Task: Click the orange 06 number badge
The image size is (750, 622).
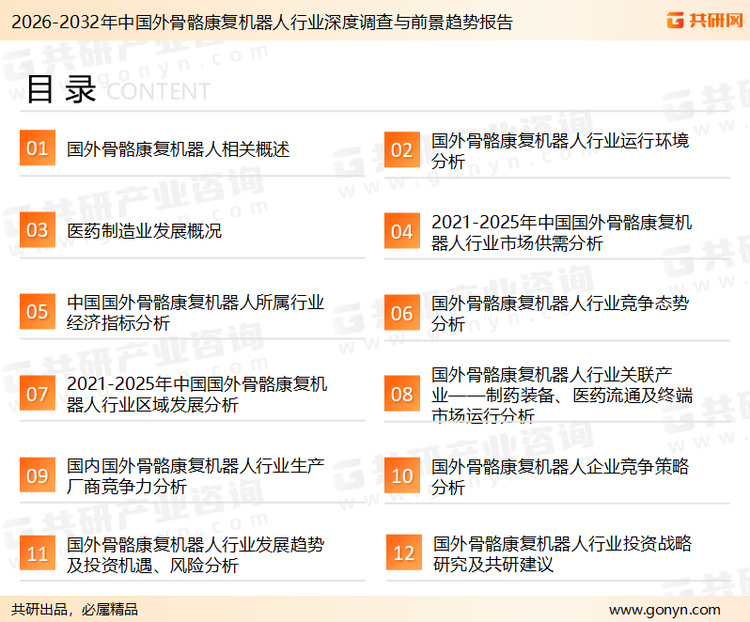Action: pyautogui.click(x=402, y=313)
